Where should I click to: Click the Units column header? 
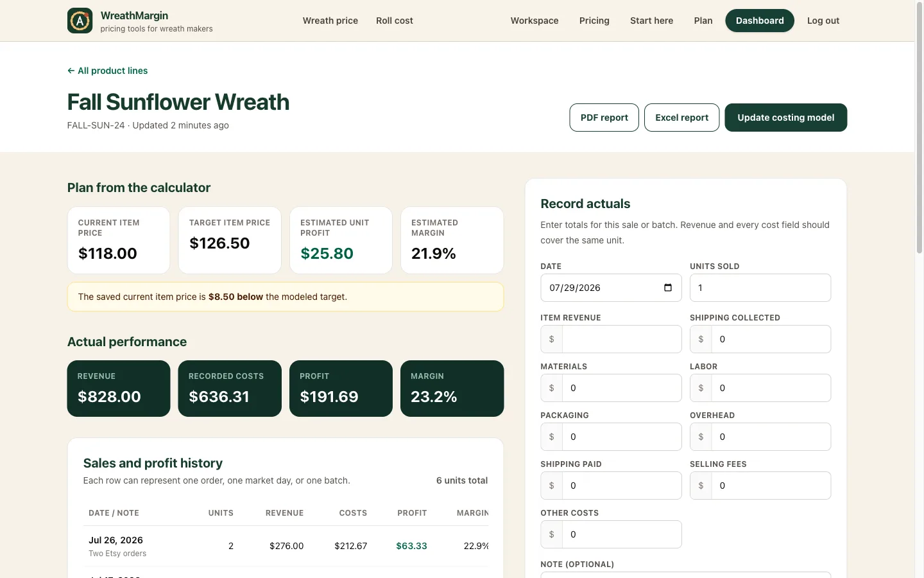[221, 513]
